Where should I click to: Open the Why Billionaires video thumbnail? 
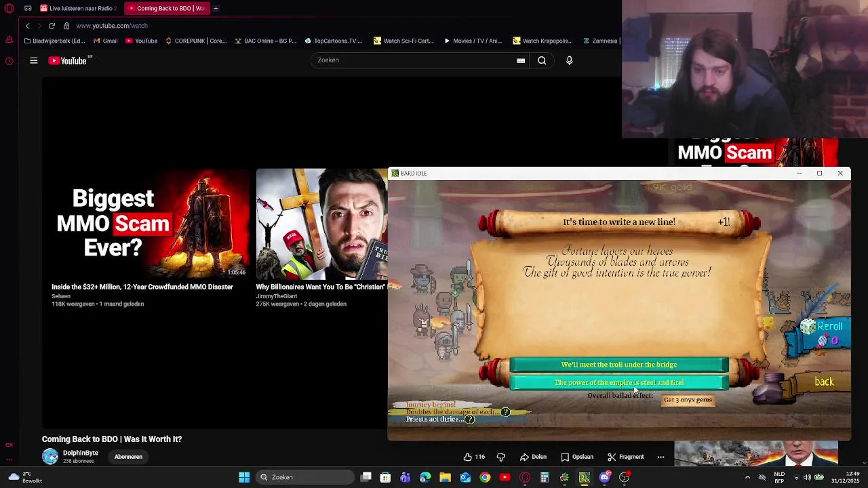(321, 224)
